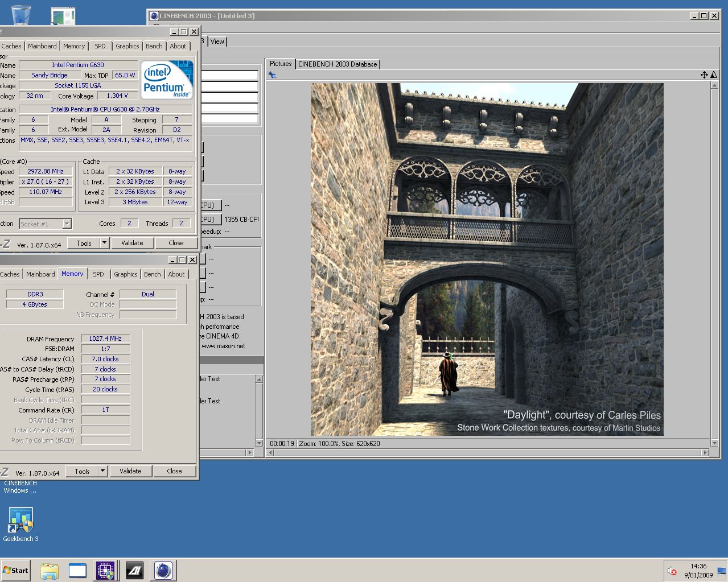Click the Intel Pentium G630 name field
This screenshot has width=728, height=582.
[x=78, y=65]
